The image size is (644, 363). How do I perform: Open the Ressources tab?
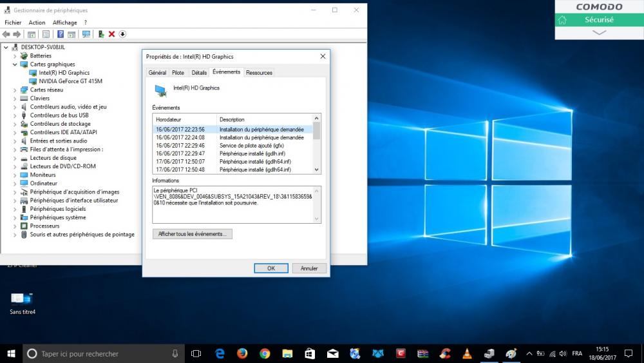(259, 73)
